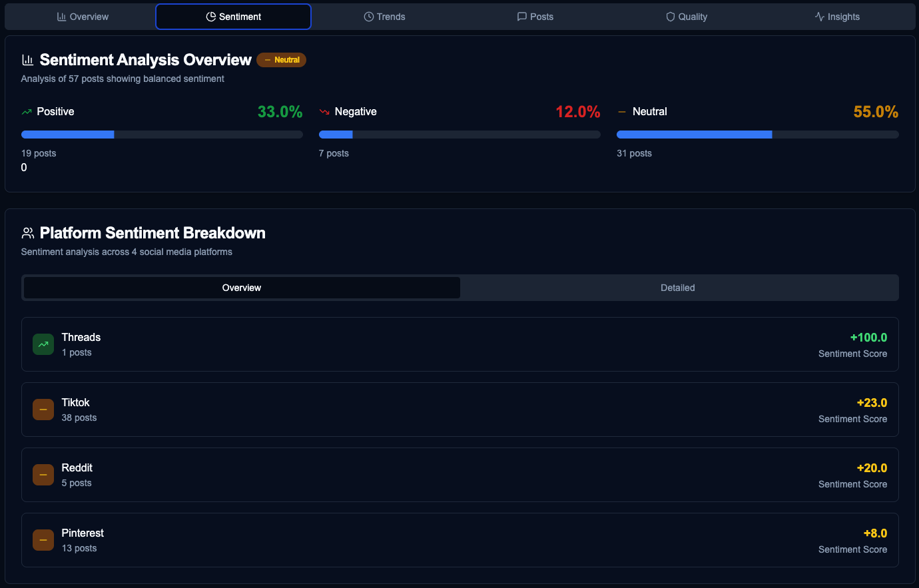Image resolution: width=919 pixels, height=588 pixels.
Task: Click the orange neutral icon next to Tiktok
Action: coord(43,409)
